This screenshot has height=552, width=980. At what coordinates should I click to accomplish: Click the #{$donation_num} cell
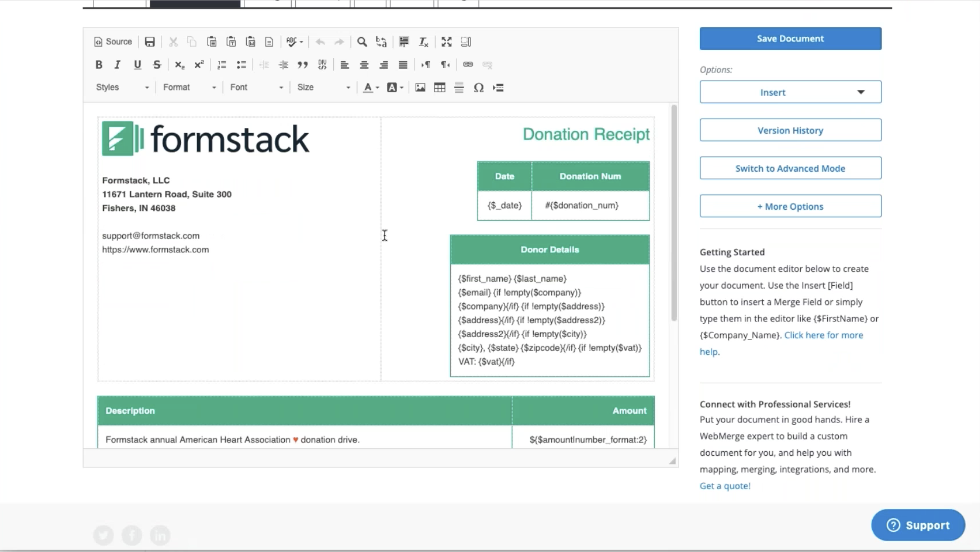pyautogui.click(x=590, y=205)
